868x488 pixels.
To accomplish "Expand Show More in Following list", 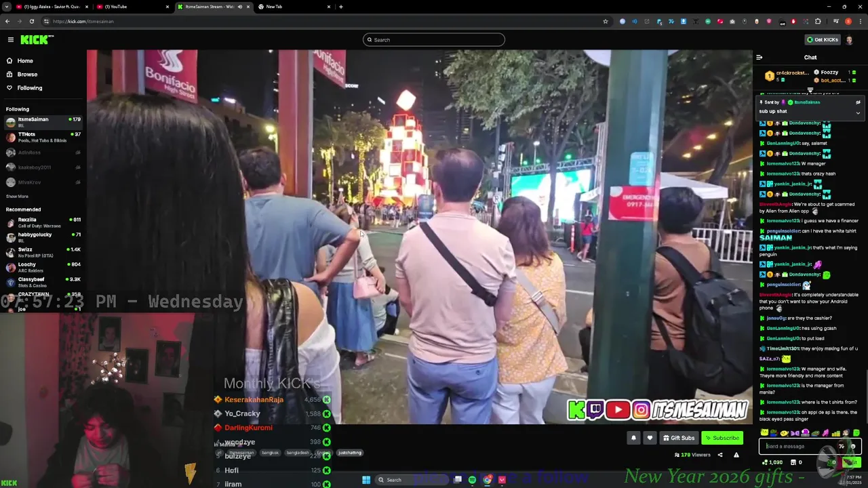I will coord(17,197).
